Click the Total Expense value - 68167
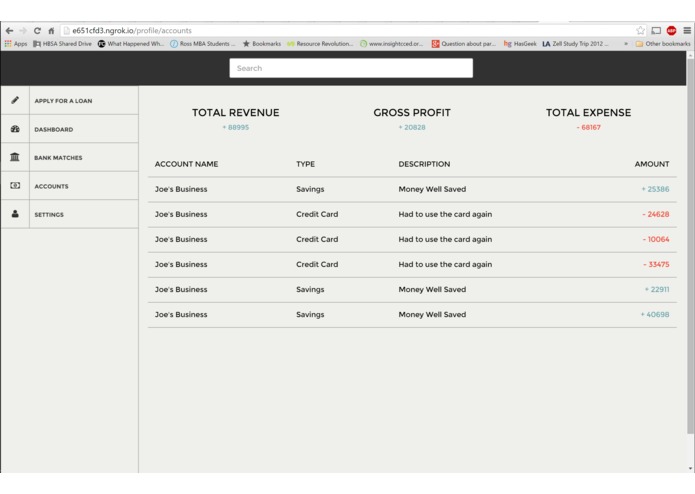The width and height of the screenshot is (695, 494). click(x=588, y=127)
